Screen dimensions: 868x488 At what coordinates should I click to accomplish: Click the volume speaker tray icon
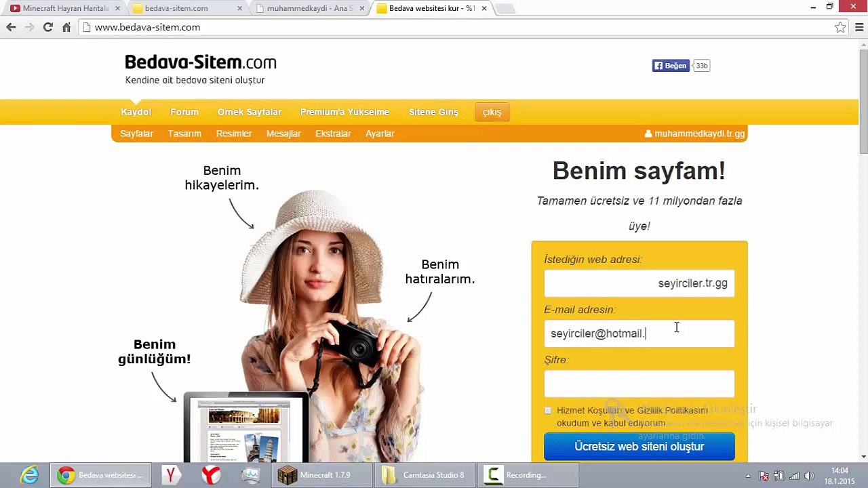pyautogui.click(x=808, y=476)
